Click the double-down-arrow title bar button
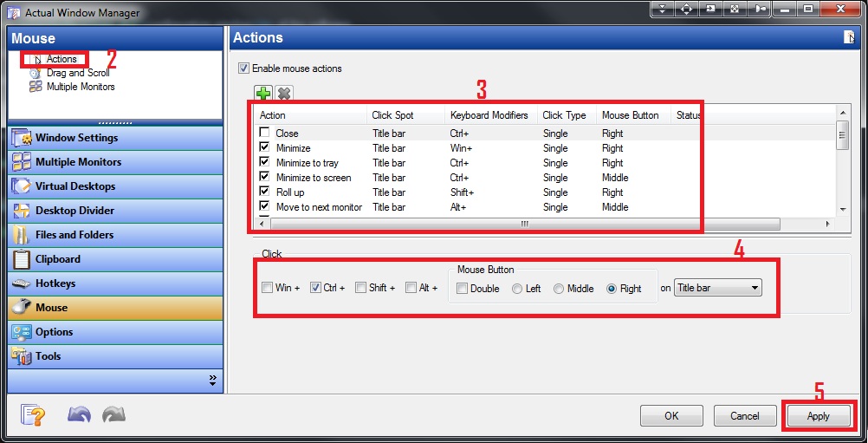The image size is (868, 443). [664, 9]
